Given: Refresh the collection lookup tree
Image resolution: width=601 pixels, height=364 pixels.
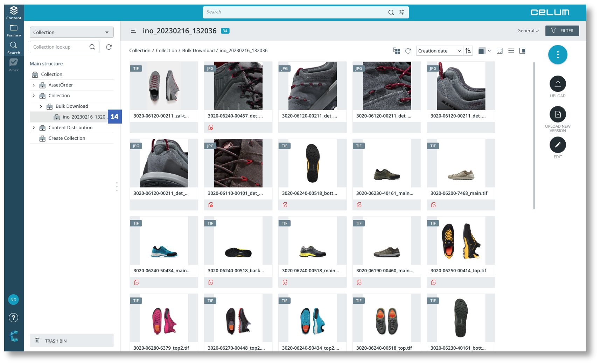Looking at the screenshot, I should (109, 47).
